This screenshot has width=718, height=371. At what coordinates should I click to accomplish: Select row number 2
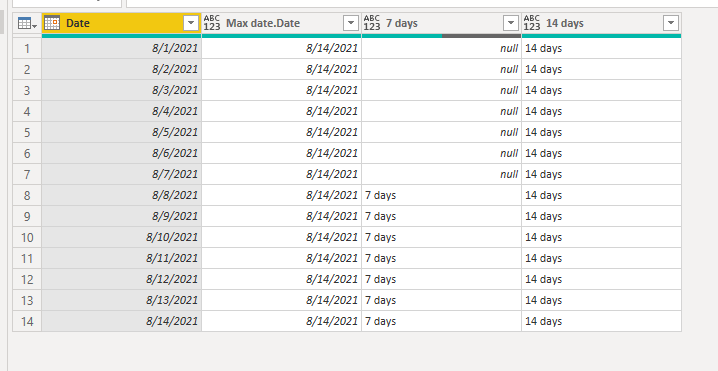tap(27, 69)
